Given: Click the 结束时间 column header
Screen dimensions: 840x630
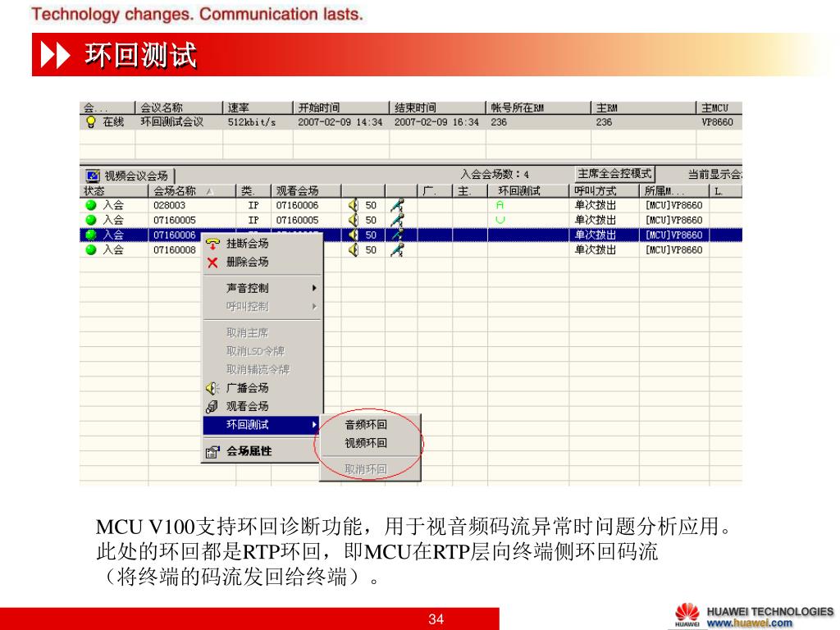Looking at the screenshot, I should 437,107.
